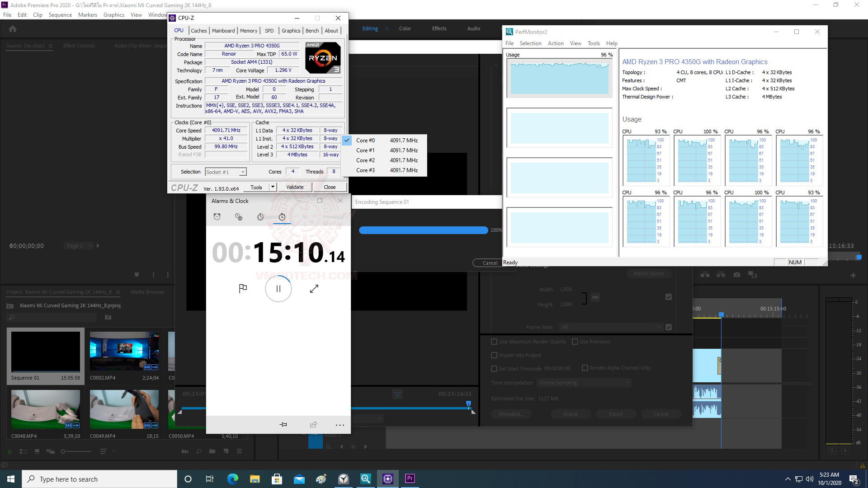The height and width of the screenshot is (488, 868).
Task: Open the Selection menu in PerfMonitor2
Action: click(x=530, y=43)
